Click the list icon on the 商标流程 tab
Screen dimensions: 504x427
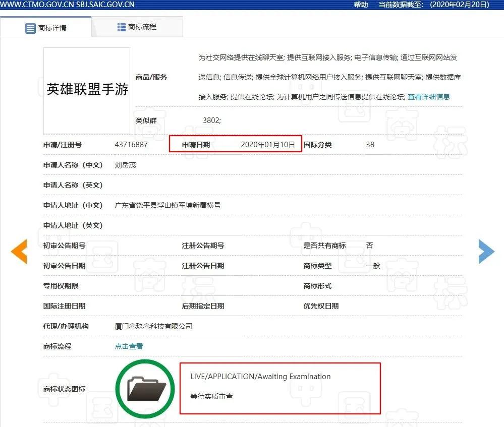pos(120,28)
